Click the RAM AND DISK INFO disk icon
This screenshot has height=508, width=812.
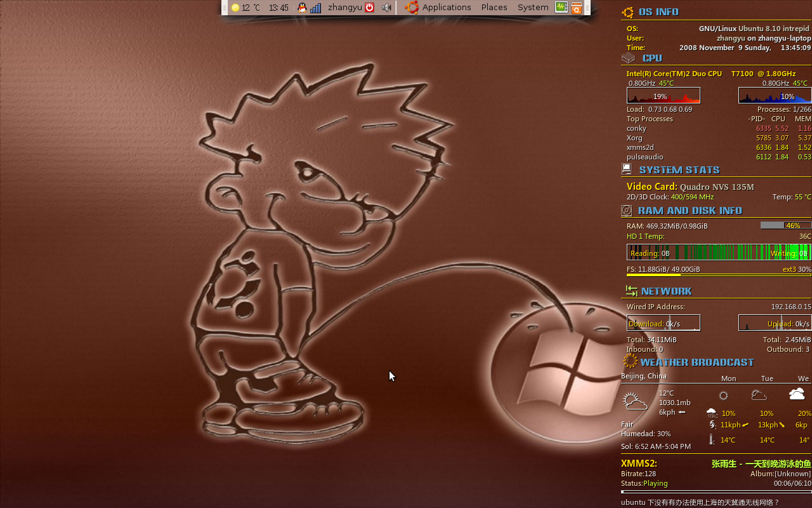click(x=627, y=210)
